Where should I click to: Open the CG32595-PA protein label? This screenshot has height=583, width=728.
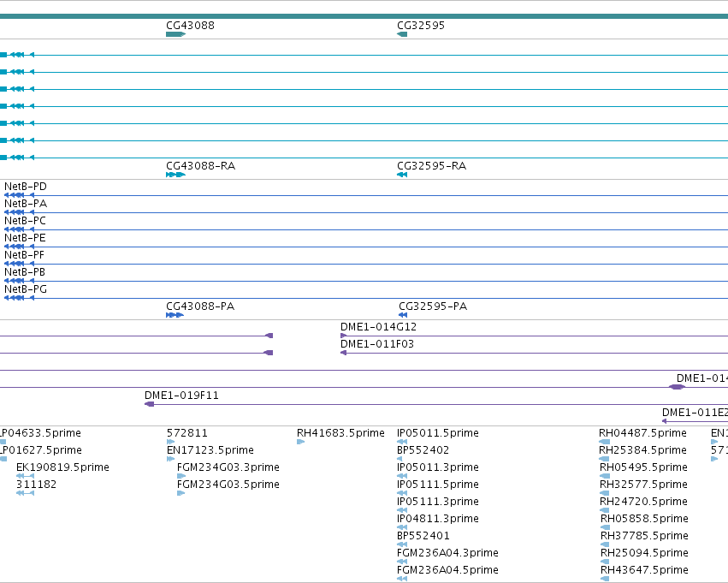pos(433,306)
